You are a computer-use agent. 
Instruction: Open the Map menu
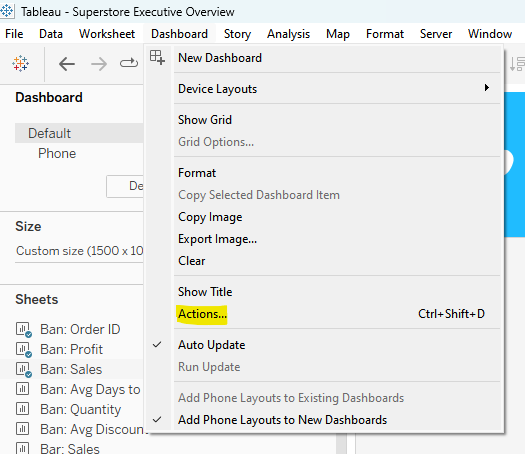(338, 34)
